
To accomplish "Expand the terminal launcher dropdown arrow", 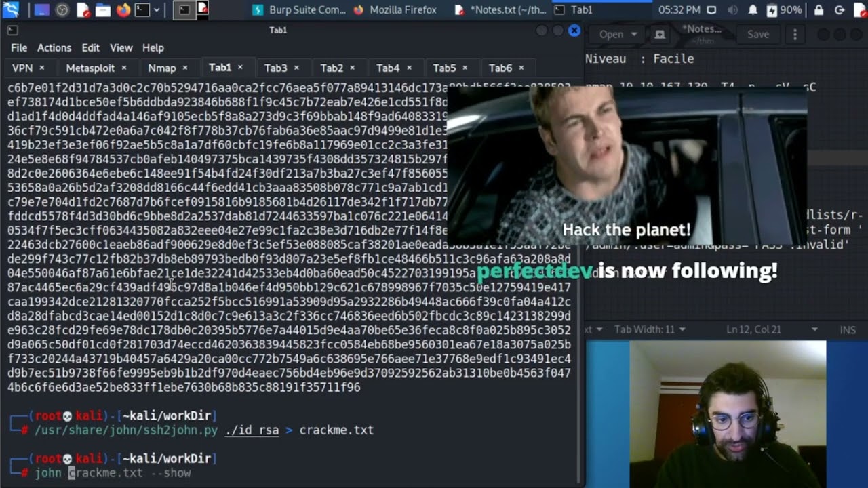I will (157, 9).
